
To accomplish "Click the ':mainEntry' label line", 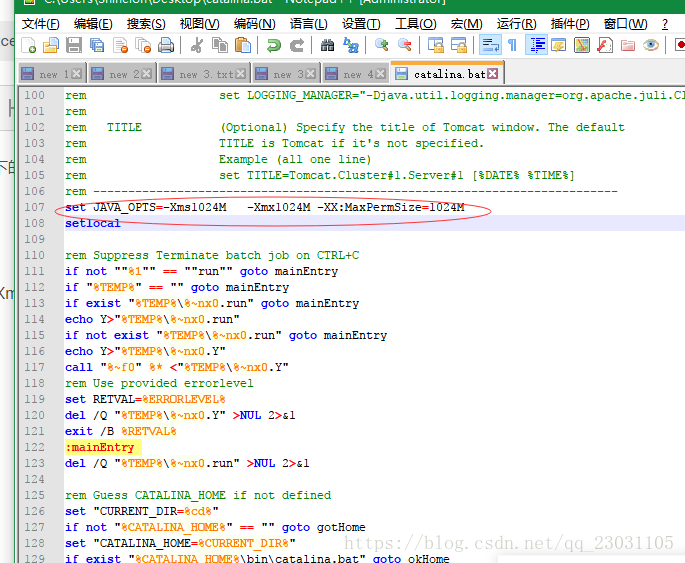I will 100,447.
